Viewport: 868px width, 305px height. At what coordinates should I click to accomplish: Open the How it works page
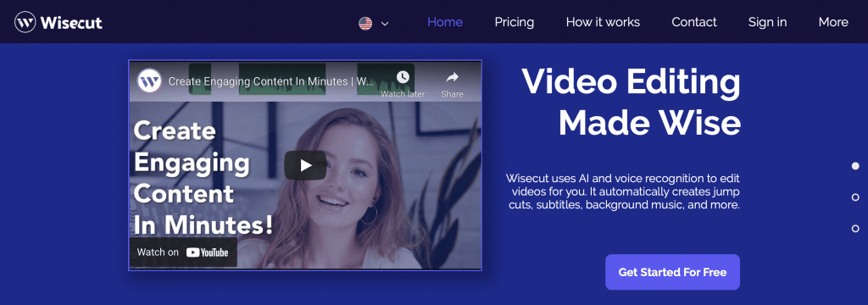[x=603, y=22]
